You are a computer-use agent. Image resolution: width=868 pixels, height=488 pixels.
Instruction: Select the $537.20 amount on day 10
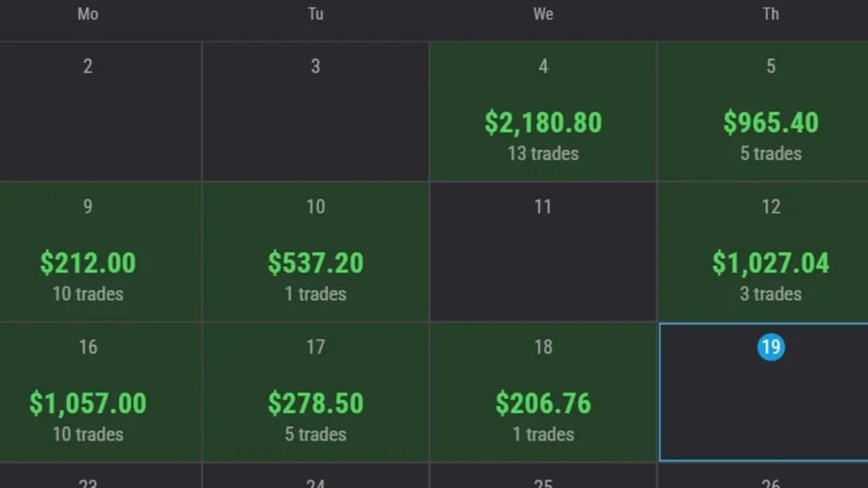(316, 263)
